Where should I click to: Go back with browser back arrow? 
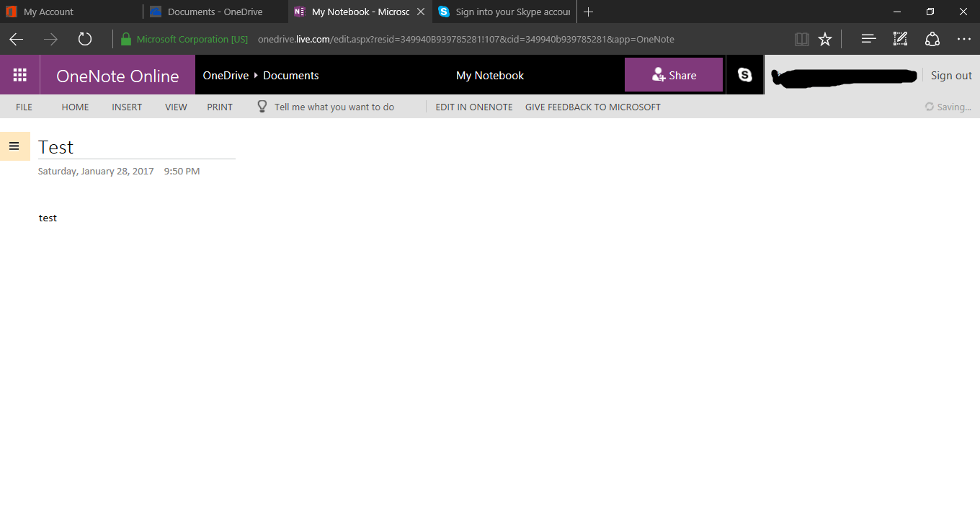(16, 39)
